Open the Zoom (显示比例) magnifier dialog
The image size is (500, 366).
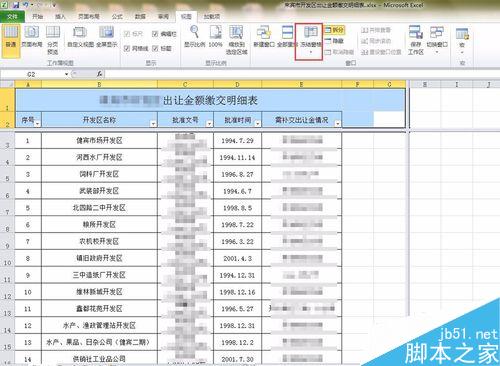tap(194, 37)
